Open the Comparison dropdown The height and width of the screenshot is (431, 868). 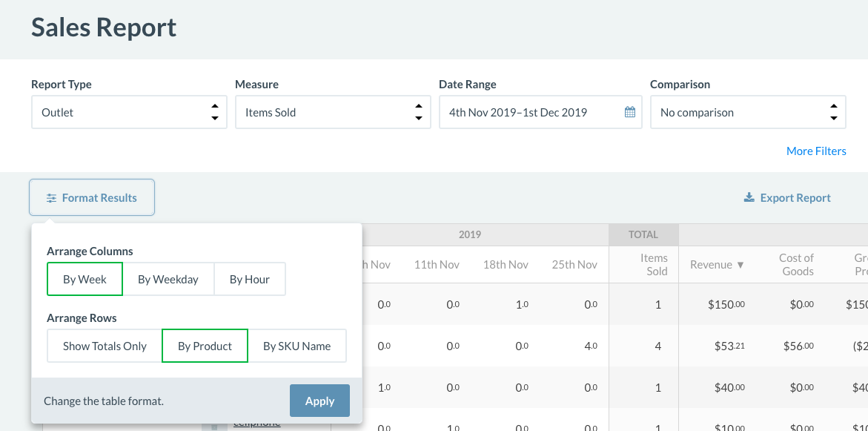tap(748, 113)
